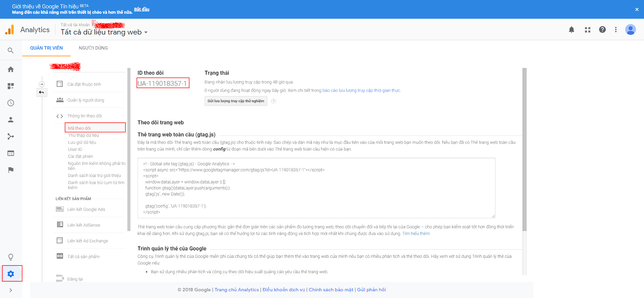The height and width of the screenshot is (298, 644).
Task: Open Trang chủ Analytics footer link
Action: click(x=237, y=290)
